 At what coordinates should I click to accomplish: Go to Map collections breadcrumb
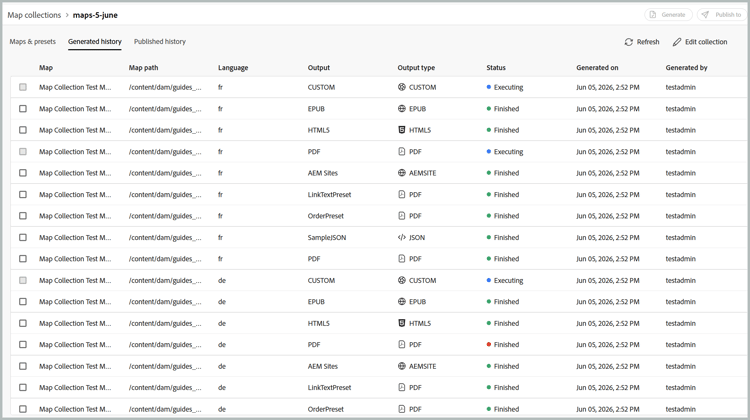34,15
